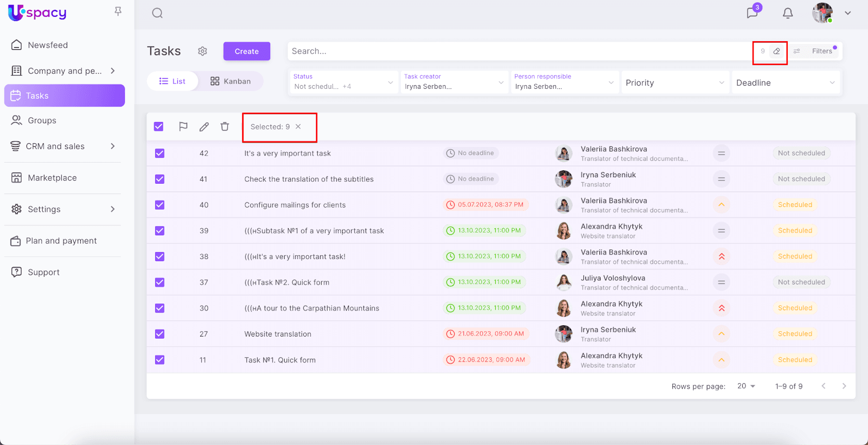Open the chat messages icon with badge

pos(752,13)
